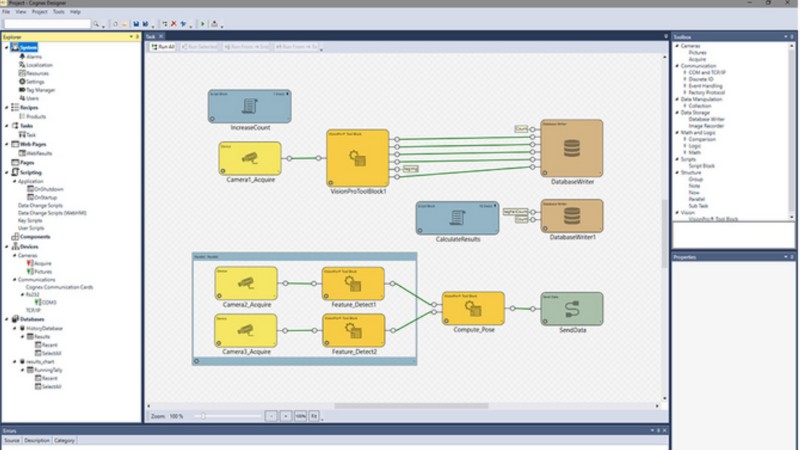Viewport: 800px width, 450px height.
Task: Select the Feature_Detect1 block
Action: click(353, 283)
